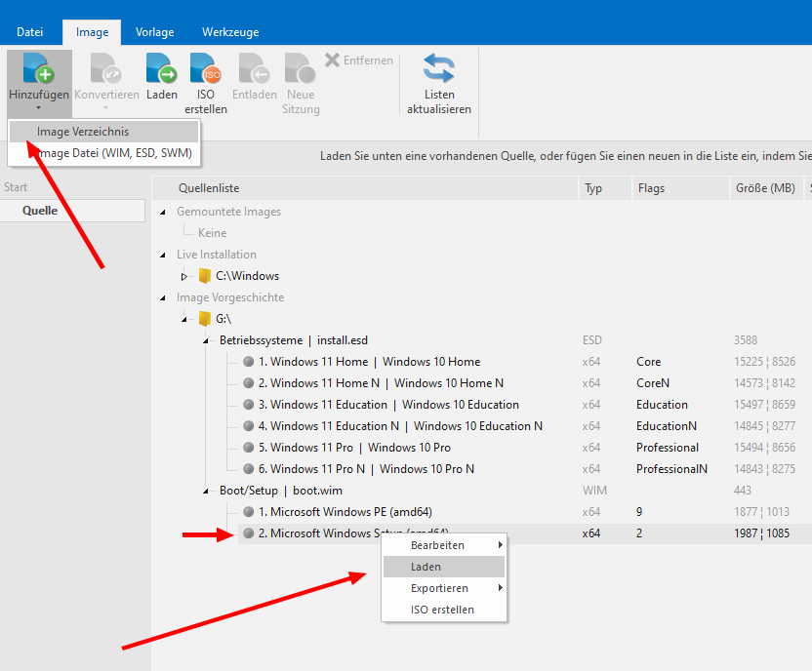Open the Bearbeiten submenu arrow
The height and width of the screenshot is (671, 812).
click(501, 545)
